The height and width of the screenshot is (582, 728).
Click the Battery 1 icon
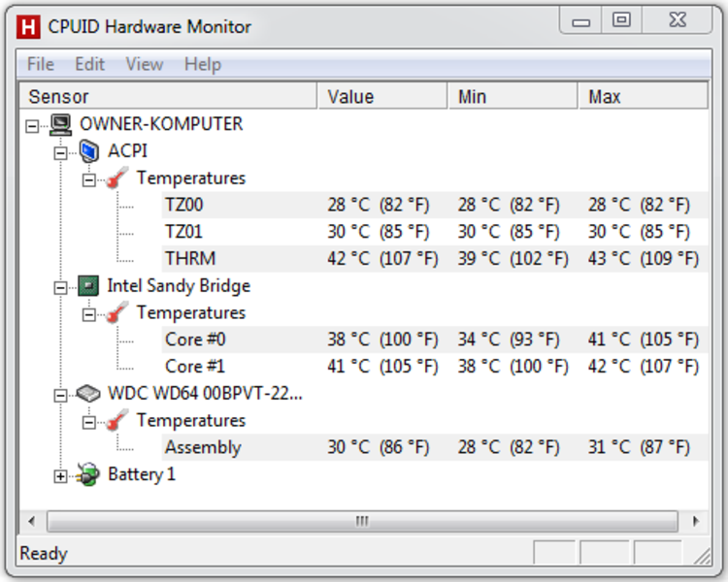tap(88, 474)
